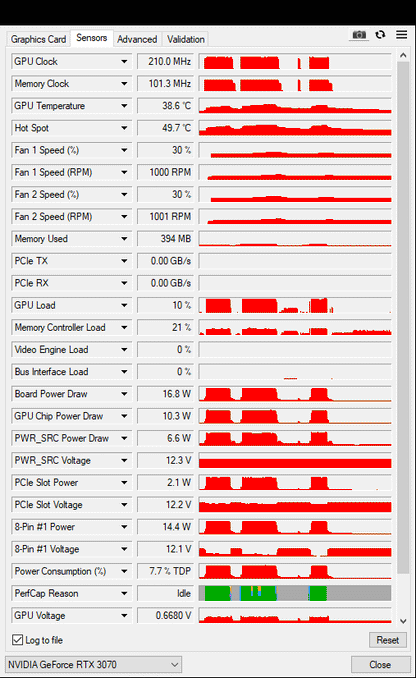Open the Fan 2 Speed (%) dropdown
The image size is (416, 678).
pos(124,194)
